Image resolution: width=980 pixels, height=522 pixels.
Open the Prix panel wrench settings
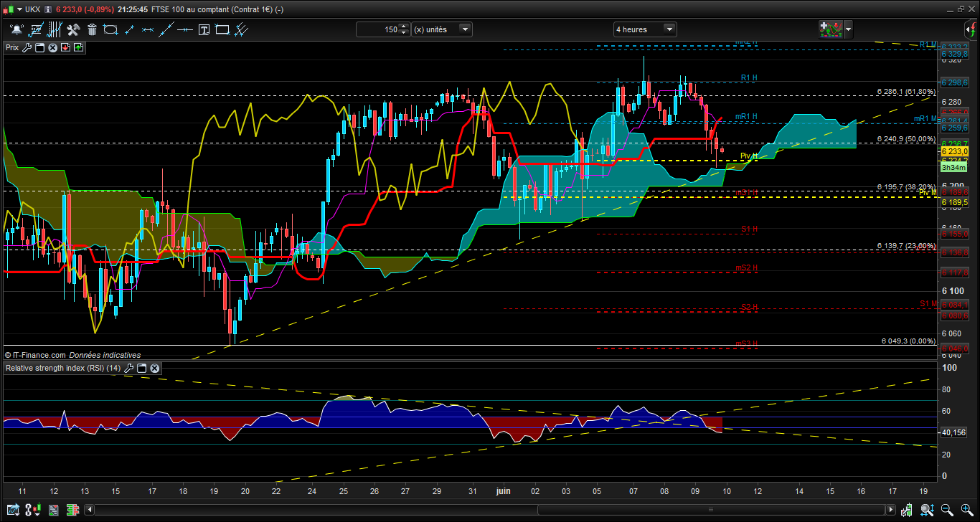click(x=27, y=47)
